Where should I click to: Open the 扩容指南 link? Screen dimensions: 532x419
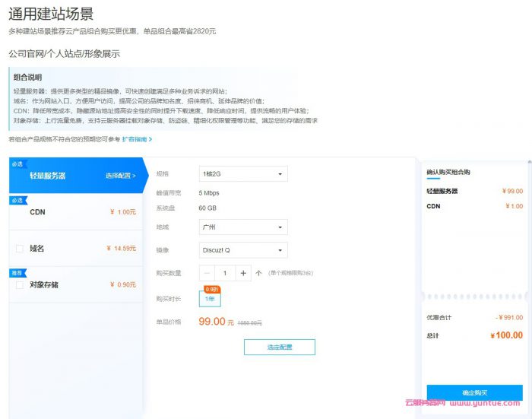click(137, 139)
